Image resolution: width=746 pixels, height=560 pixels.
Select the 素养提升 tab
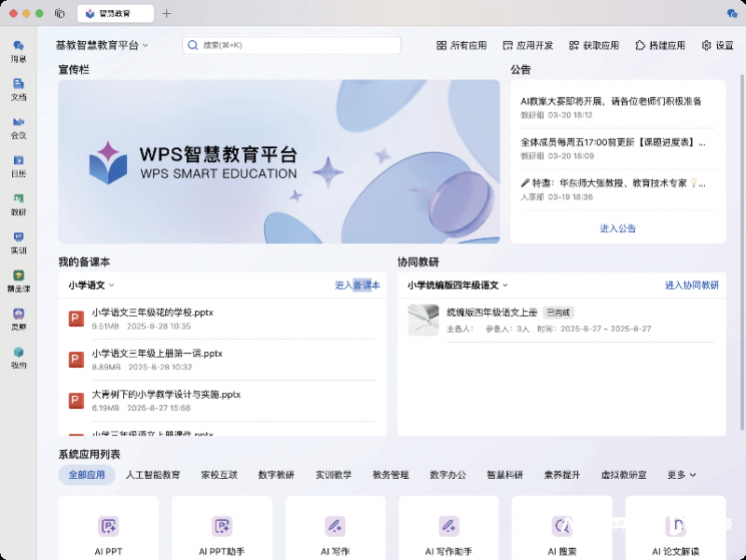[562, 475]
